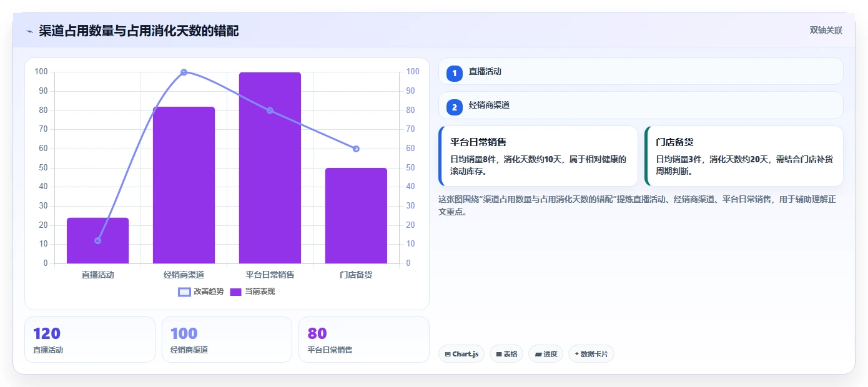Click the 进度 tag
Viewport: 868px width, 387px height.
click(546, 354)
